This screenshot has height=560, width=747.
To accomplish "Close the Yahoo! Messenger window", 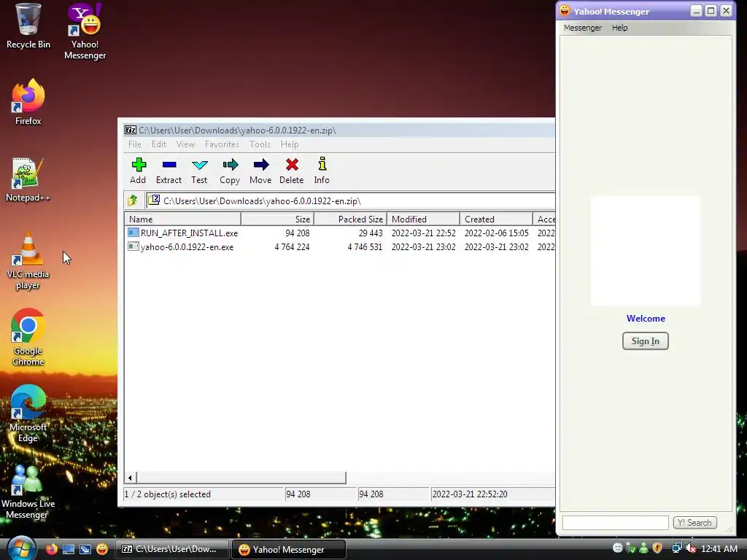I will pos(726,10).
